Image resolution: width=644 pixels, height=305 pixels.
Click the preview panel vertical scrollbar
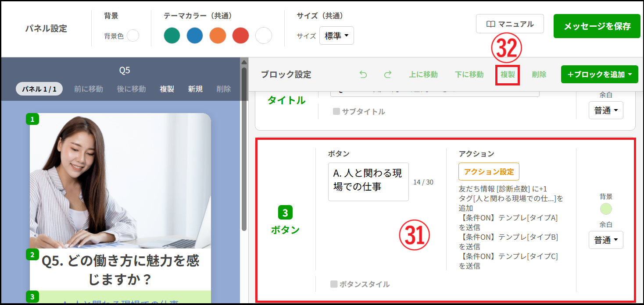244,149
